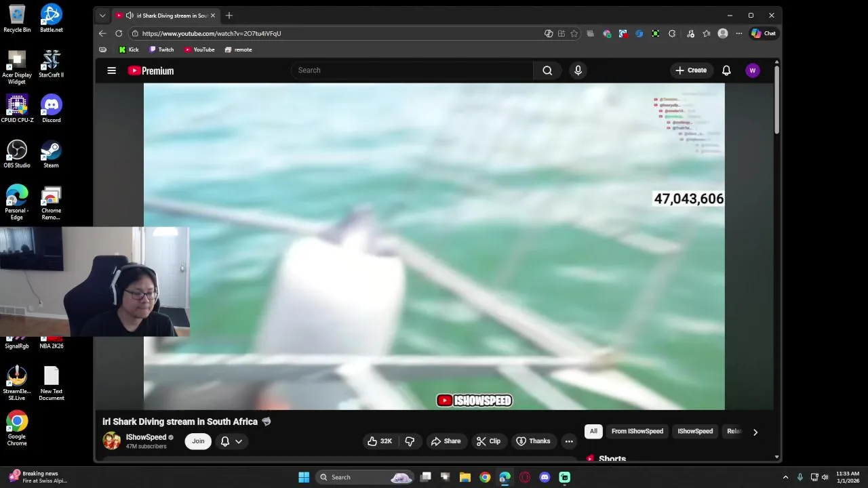Open the purple W account avatar
The height and width of the screenshot is (488, 868).
[x=753, y=70]
